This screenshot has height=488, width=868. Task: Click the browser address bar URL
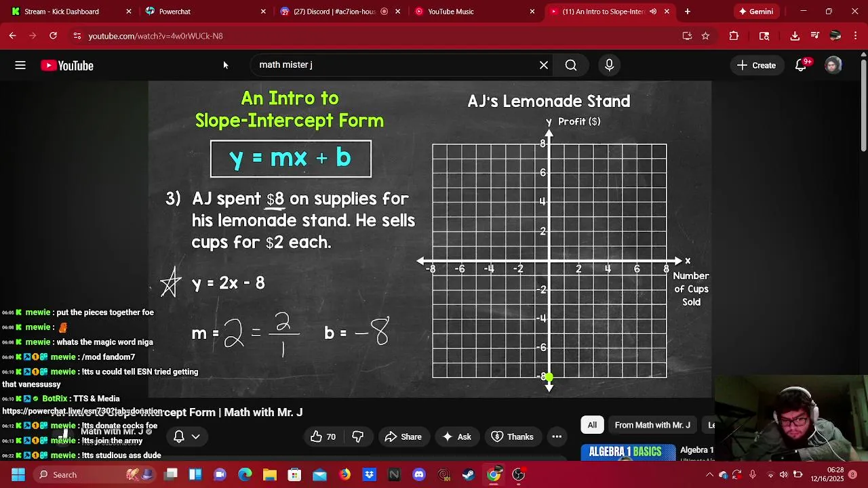click(x=155, y=36)
